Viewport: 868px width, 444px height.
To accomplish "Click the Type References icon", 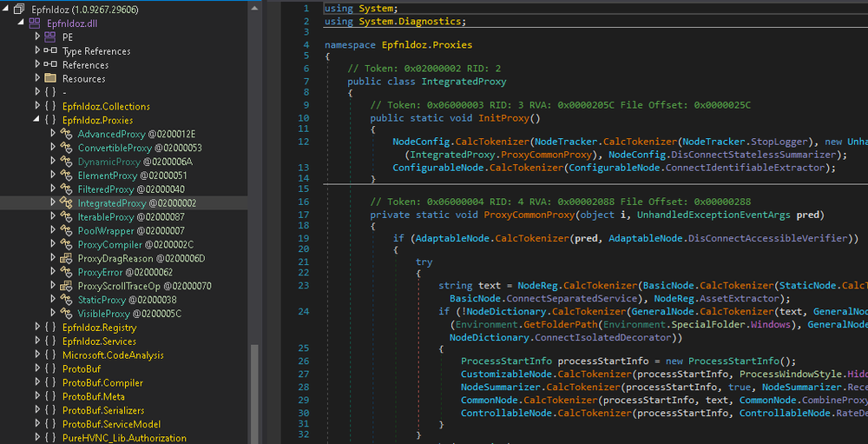I will (x=50, y=50).
